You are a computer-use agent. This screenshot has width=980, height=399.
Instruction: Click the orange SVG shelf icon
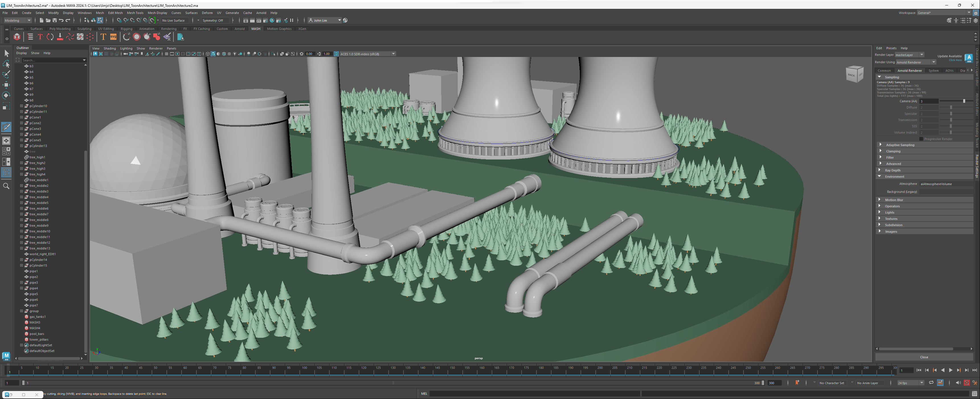pos(113,37)
